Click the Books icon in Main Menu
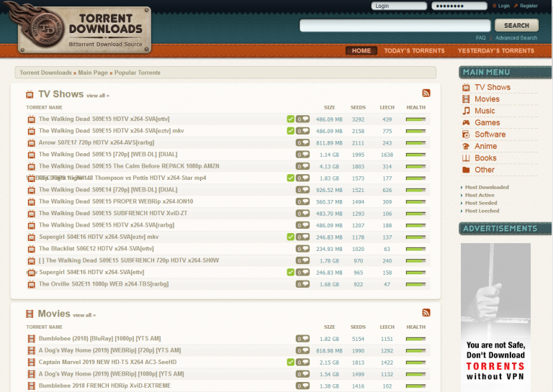The width and height of the screenshot is (553, 392). [467, 158]
